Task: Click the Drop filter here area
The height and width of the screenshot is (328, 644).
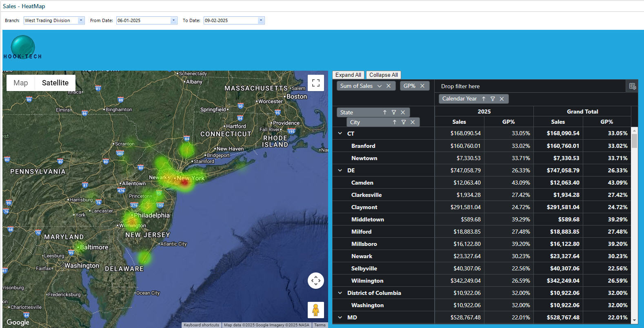Action: (530, 86)
